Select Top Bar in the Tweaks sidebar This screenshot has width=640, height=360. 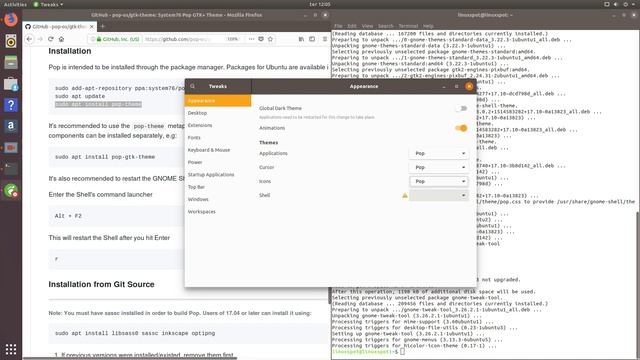[x=218, y=187]
